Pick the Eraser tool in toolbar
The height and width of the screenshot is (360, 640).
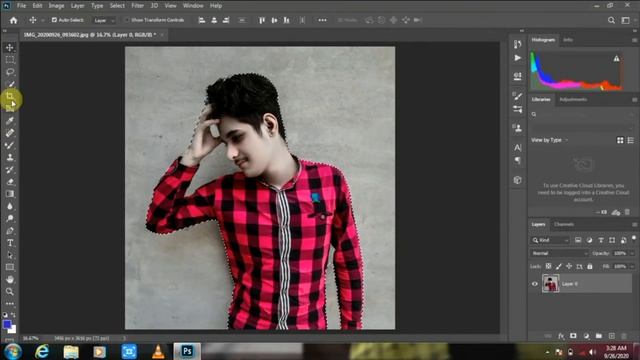click(10, 182)
